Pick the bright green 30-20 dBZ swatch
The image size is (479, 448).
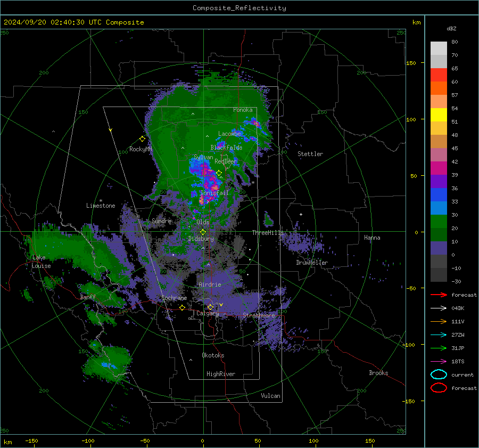tap(439, 222)
